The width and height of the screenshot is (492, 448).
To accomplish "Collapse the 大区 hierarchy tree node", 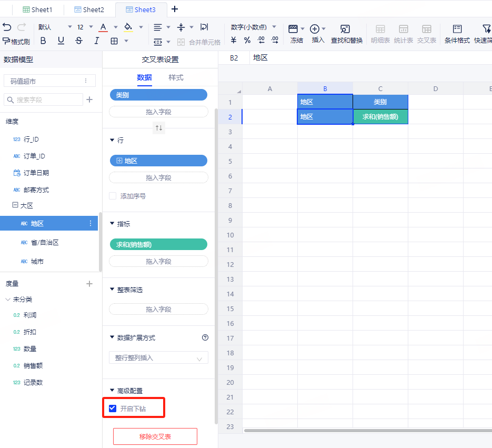I will [x=15, y=205].
